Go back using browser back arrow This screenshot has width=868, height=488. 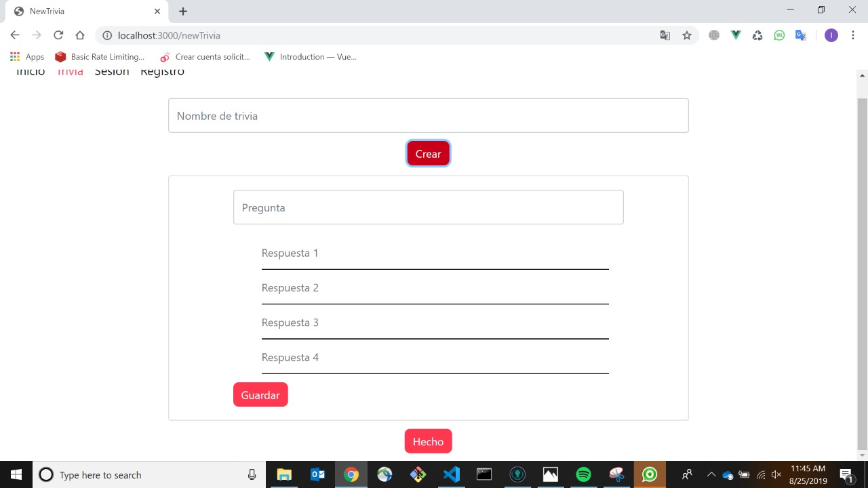15,35
